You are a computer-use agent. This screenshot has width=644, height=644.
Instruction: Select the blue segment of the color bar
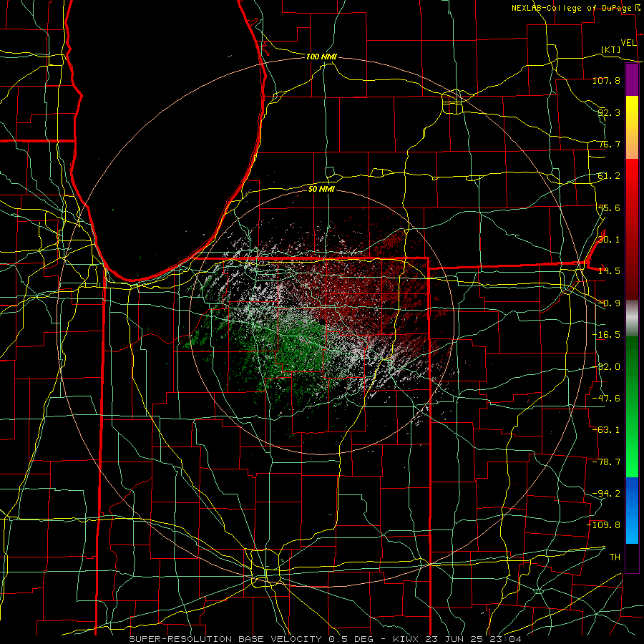coord(632,510)
